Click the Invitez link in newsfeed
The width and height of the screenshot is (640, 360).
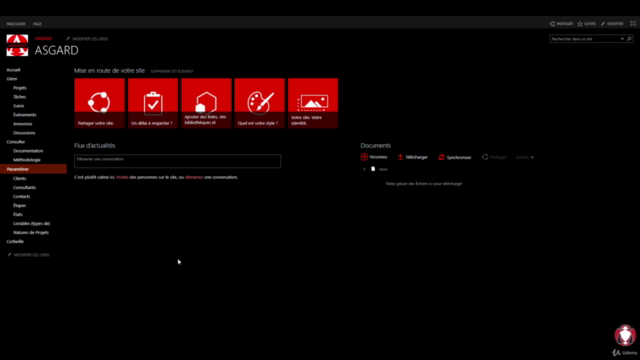tap(122, 177)
